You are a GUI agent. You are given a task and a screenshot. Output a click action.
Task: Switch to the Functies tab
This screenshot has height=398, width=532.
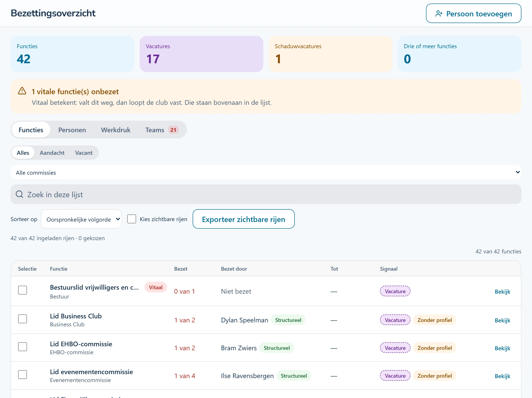click(31, 130)
